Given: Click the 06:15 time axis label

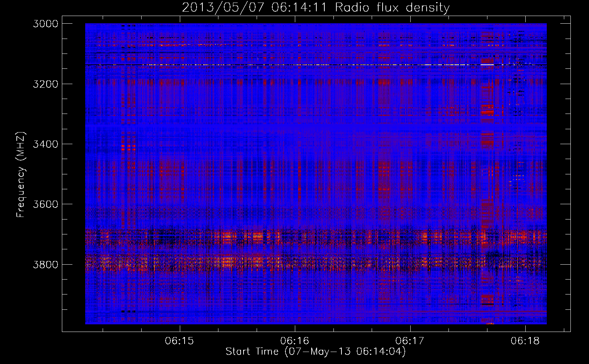Looking at the screenshot, I should point(179,341).
